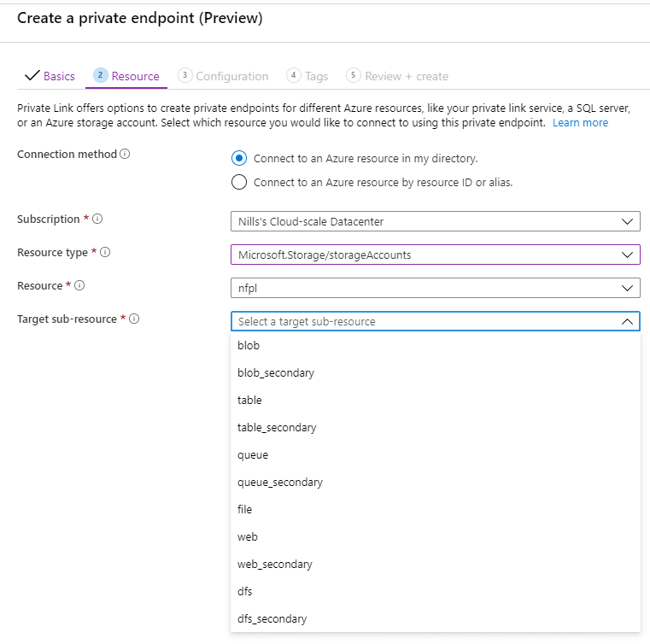Expand the nfpl Resource dropdown
Viewport: 650px width, 644px height.
(x=436, y=288)
